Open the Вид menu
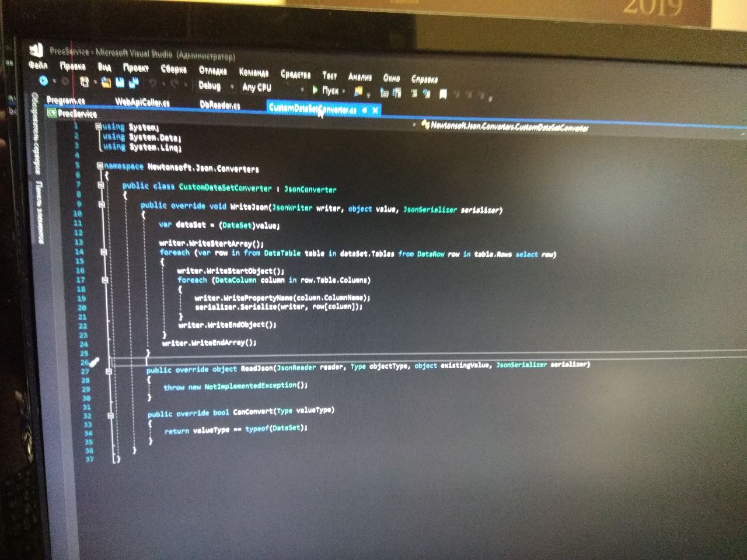The height and width of the screenshot is (560, 747). coord(104,67)
